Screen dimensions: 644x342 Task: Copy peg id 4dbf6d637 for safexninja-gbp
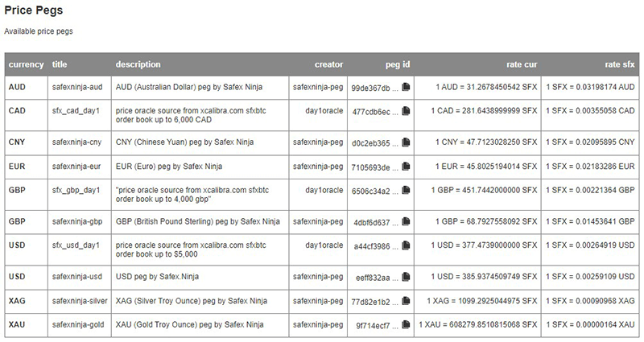406,221
